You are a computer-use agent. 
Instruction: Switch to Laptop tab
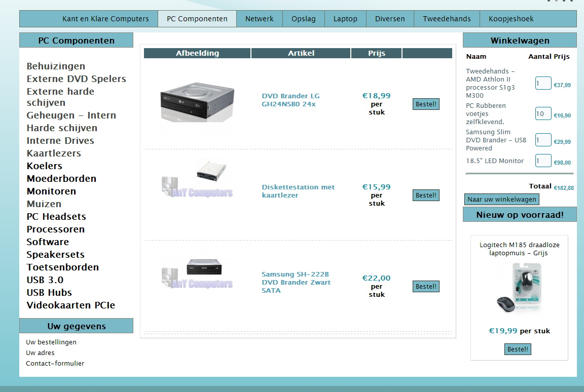tap(345, 19)
